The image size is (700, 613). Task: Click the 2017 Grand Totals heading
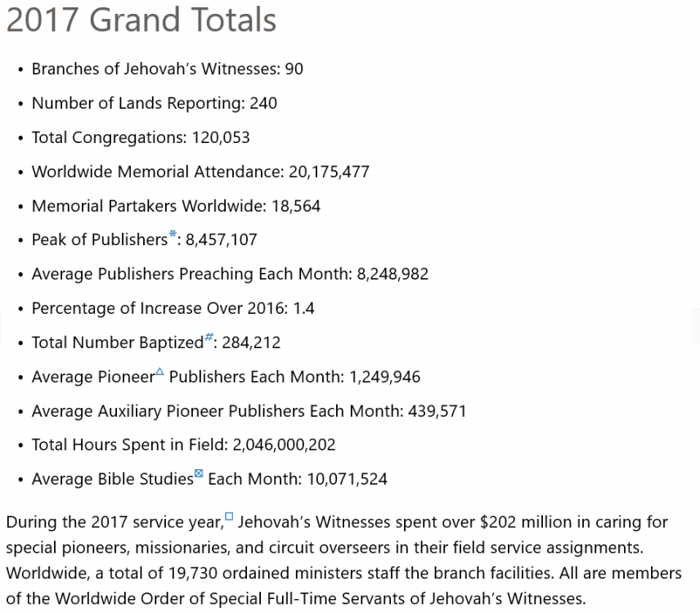141,20
